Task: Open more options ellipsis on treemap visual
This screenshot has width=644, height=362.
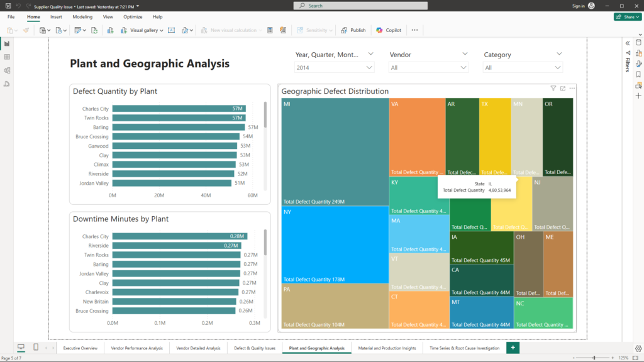Action: (x=572, y=89)
